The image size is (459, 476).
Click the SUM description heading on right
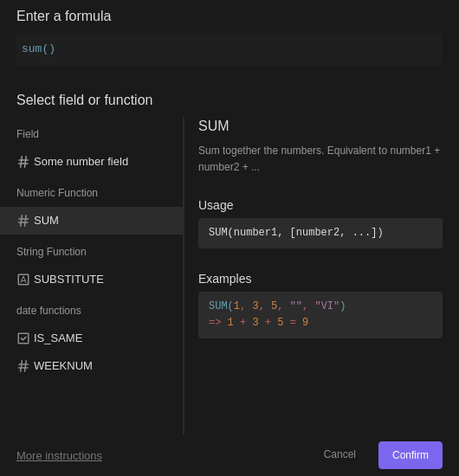(214, 125)
